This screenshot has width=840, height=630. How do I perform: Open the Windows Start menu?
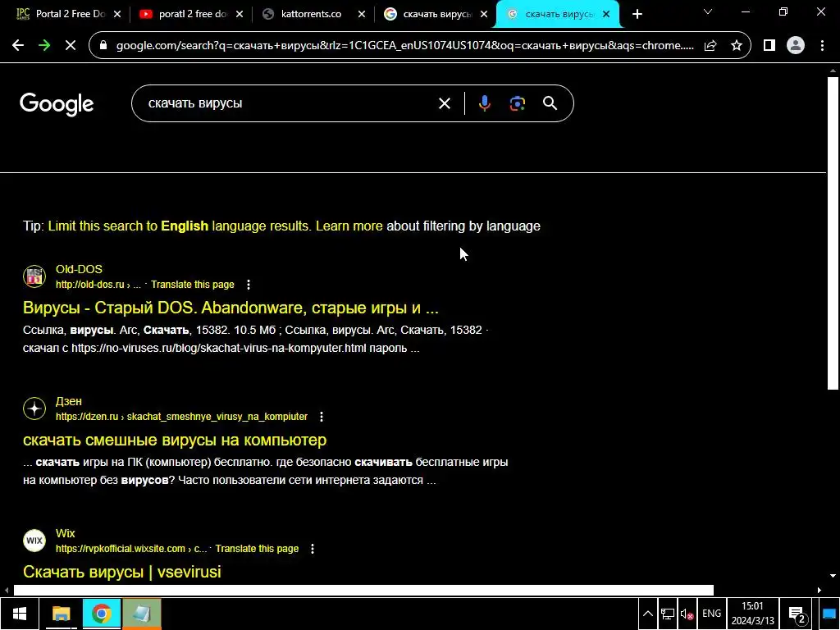coord(20,614)
